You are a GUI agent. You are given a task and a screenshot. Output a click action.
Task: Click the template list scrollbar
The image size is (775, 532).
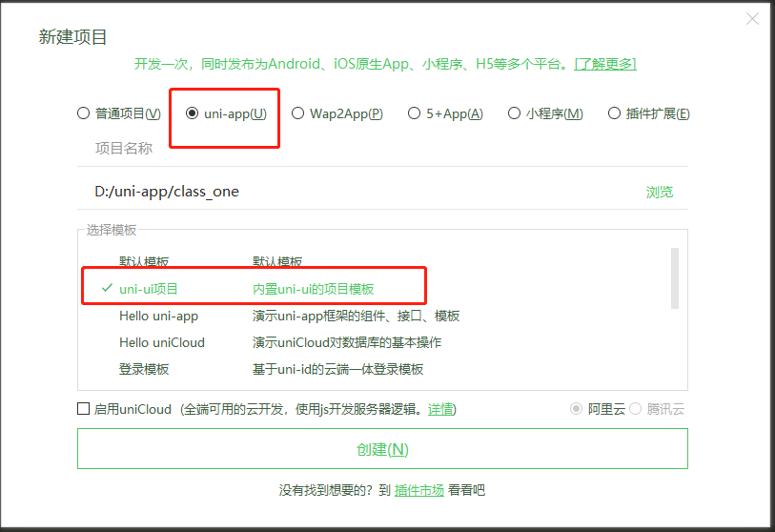(x=675, y=277)
